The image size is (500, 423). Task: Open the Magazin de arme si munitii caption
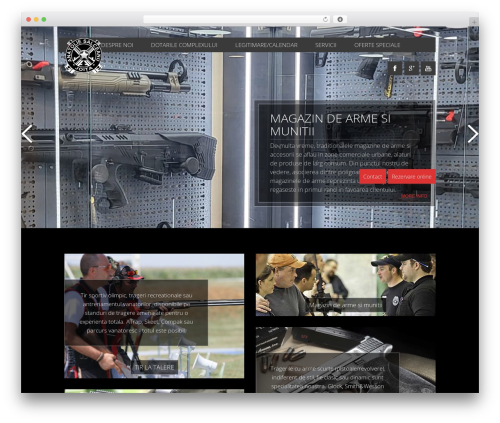[346, 305]
